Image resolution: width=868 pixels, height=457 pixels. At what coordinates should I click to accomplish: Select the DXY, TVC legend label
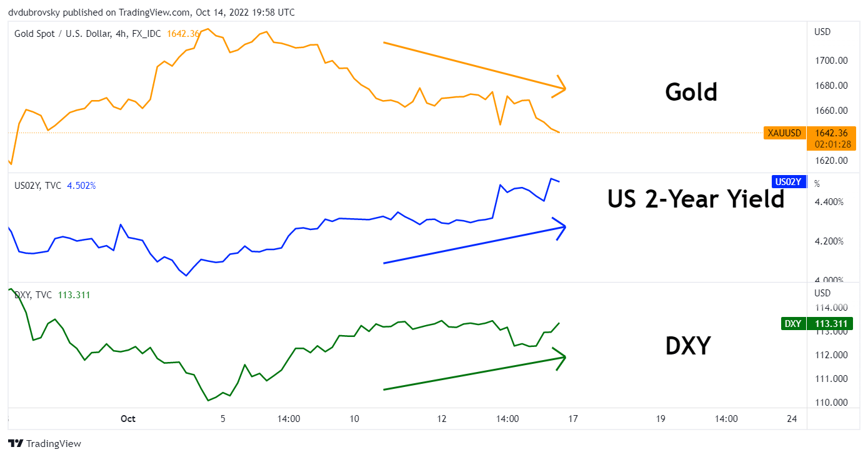33,295
